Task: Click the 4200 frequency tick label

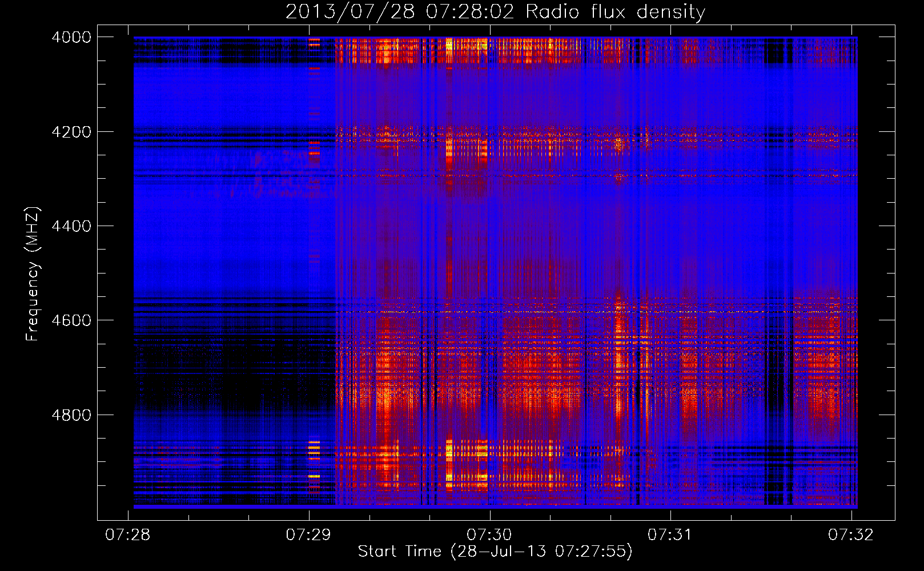Action: (71, 132)
